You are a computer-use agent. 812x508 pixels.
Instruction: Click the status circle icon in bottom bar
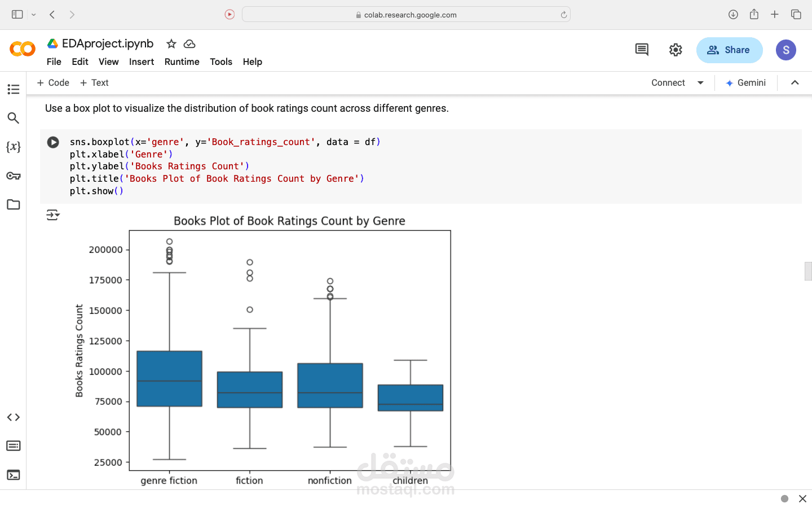pyautogui.click(x=784, y=498)
